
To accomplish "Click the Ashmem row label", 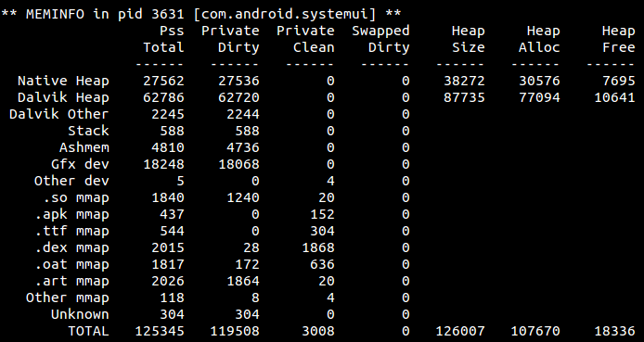I will point(84,147).
